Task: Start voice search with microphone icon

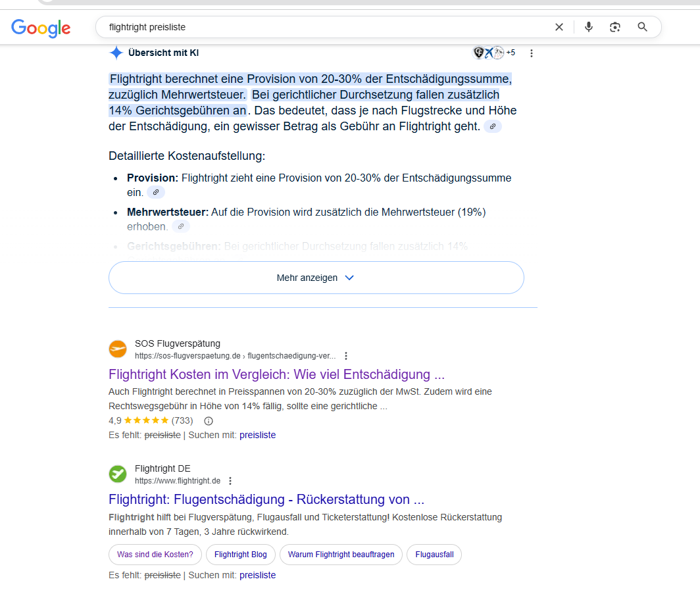Action: click(x=588, y=27)
